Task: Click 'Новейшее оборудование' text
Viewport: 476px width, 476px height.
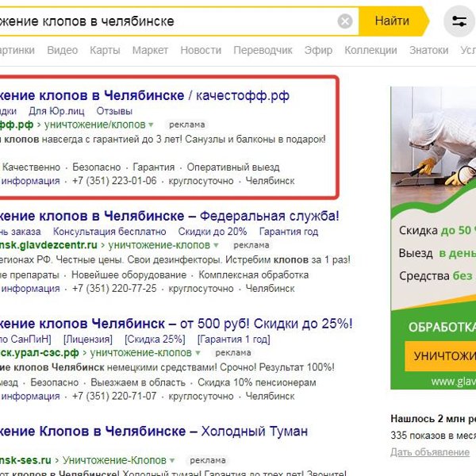Action: pos(129,275)
